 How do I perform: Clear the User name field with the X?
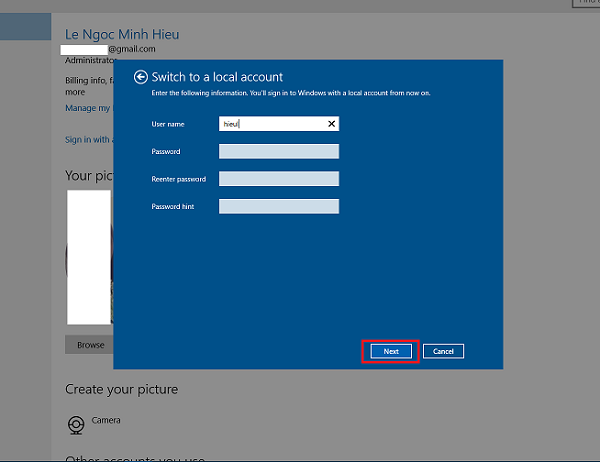pyautogui.click(x=331, y=124)
